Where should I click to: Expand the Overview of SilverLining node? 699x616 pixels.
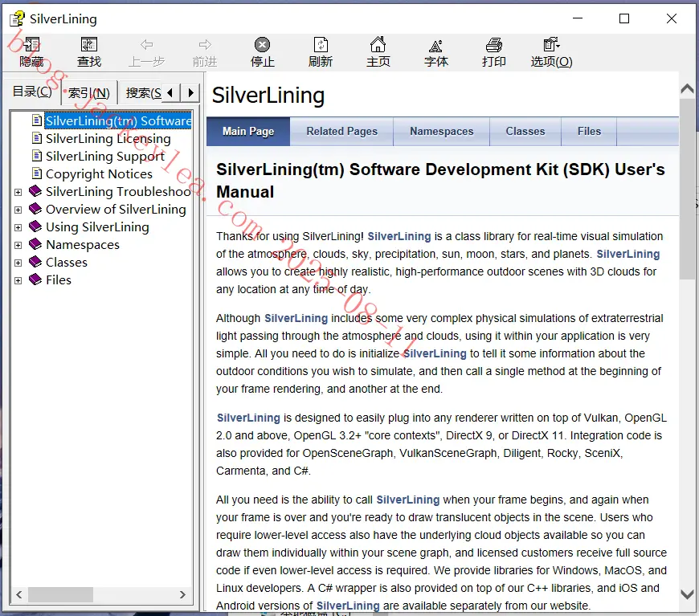point(18,210)
